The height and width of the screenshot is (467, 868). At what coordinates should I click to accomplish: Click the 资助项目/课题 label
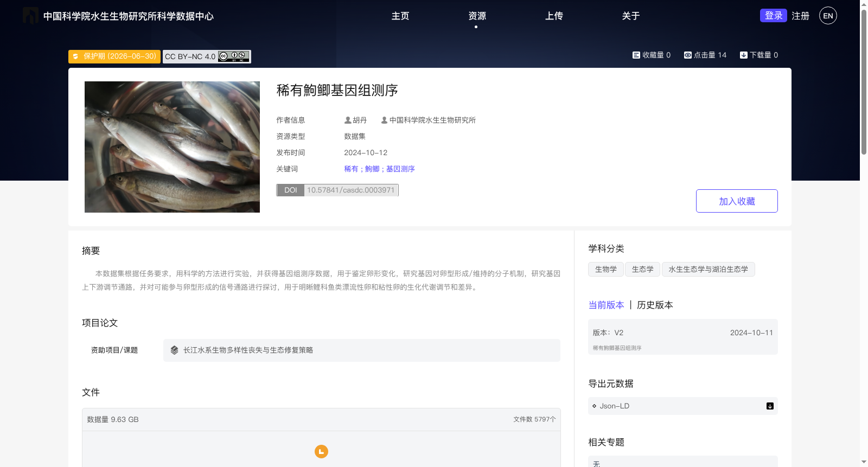point(114,350)
